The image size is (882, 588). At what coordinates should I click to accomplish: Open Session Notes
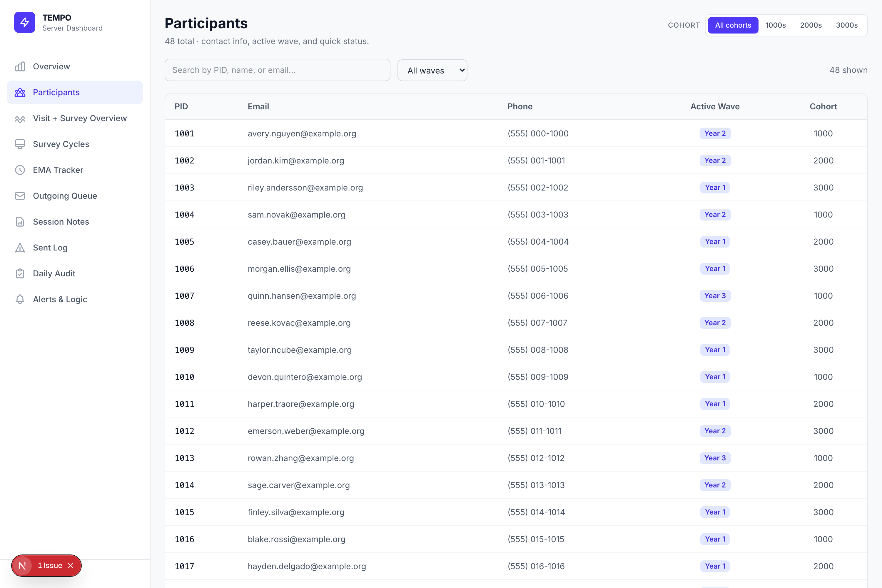(75, 222)
